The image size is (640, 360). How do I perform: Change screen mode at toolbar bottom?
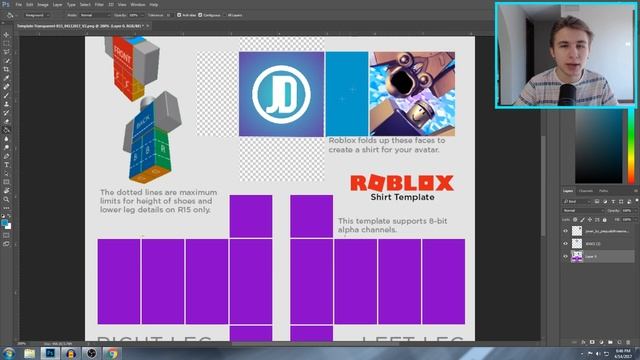pyautogui.click(x=6, y=244)
